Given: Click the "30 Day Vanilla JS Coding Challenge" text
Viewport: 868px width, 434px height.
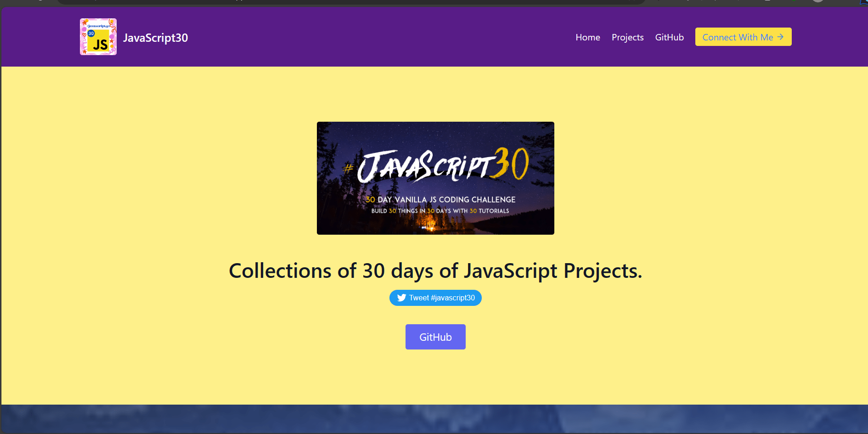Looking at the screenshot, I should 440,200.
